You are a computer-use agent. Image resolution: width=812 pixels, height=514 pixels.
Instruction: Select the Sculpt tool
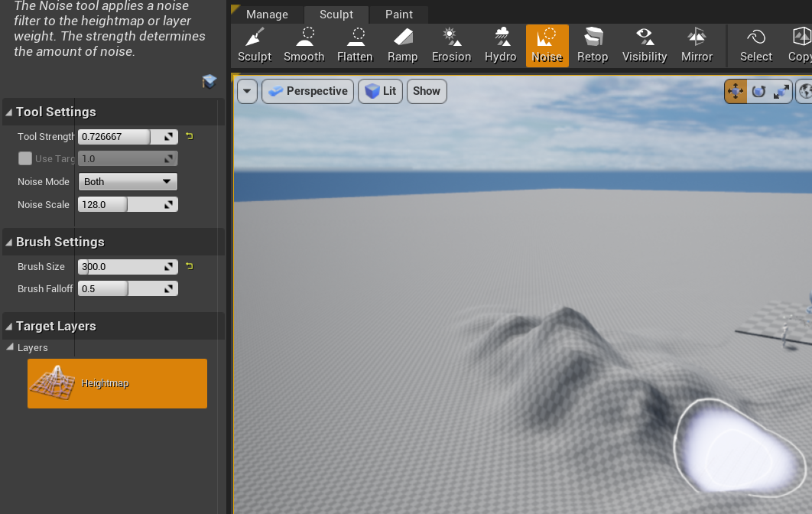coord(255,46)
